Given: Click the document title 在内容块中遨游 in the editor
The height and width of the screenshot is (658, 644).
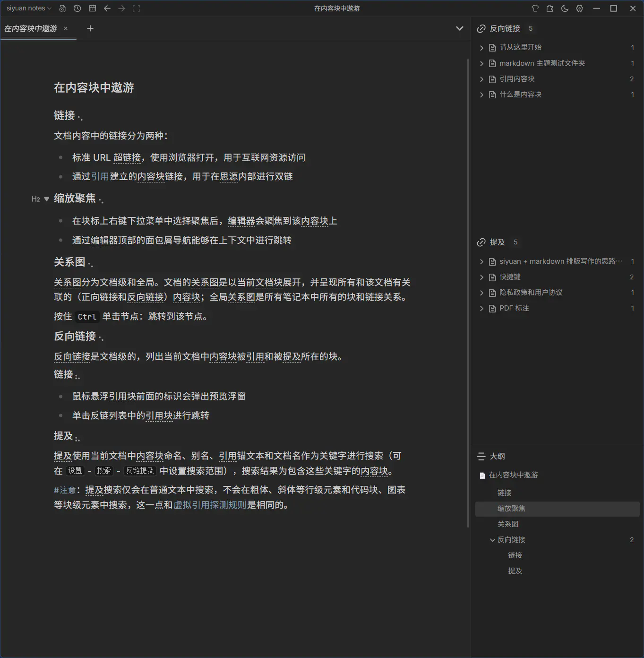Looking at the screenshot, I should click(94, 88).
